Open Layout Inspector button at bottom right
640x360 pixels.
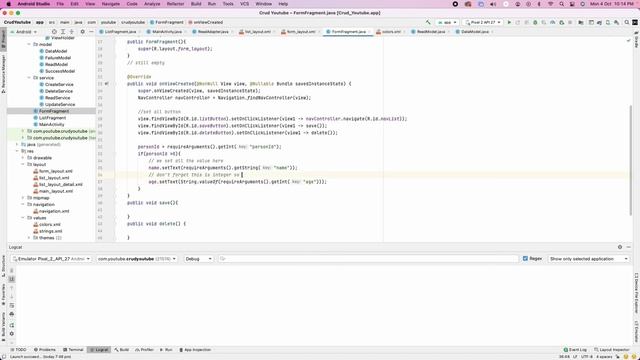pyautogui.click(x=612, y=350)
